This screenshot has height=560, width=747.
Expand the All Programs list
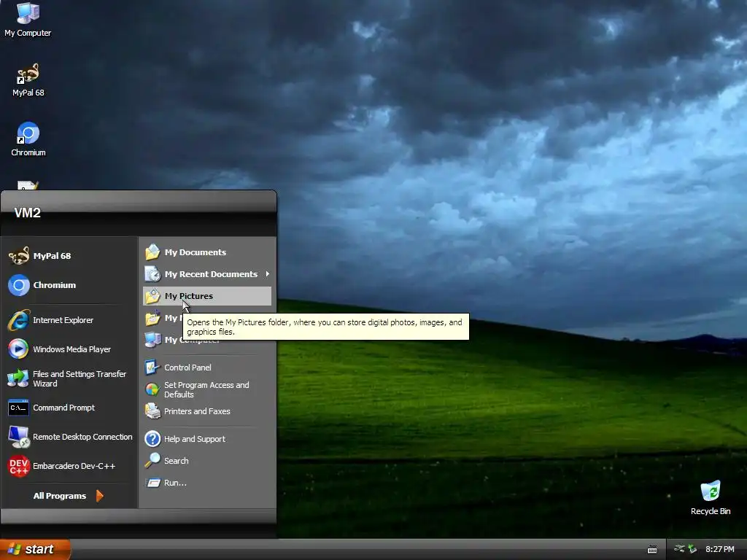(x=68, y=496)
